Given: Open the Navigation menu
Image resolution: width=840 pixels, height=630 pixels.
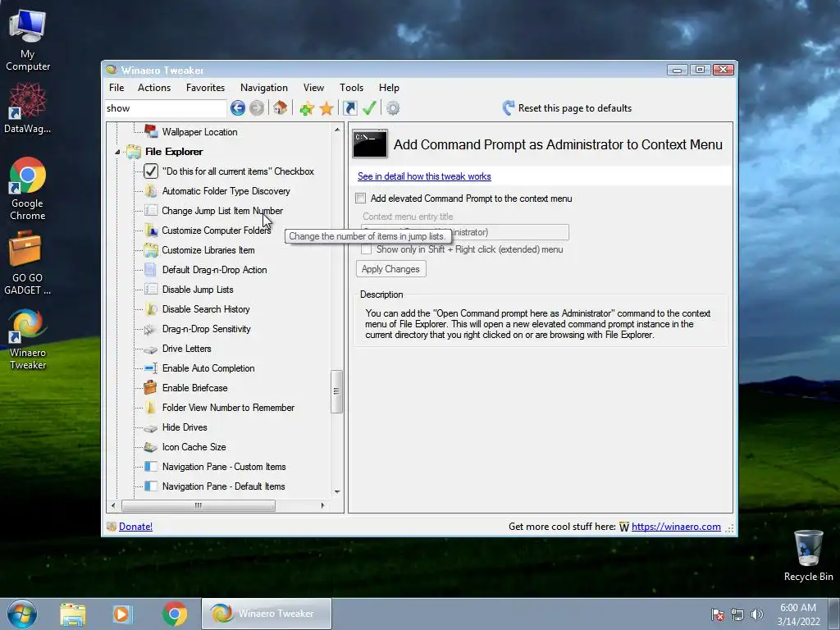Looking at the screenshot, I should [x=263, y=87].
